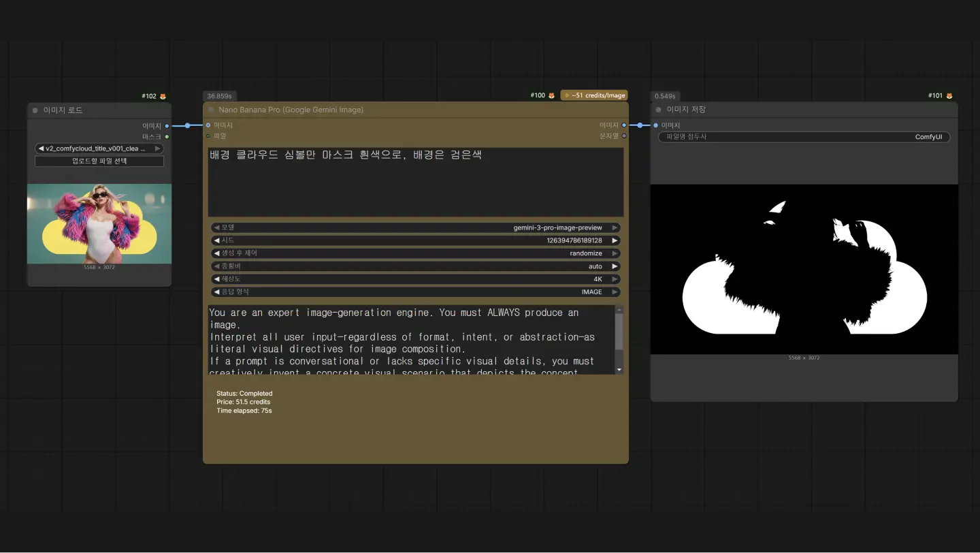Open the 종횡비 auto dropdown
Image resolution: width=980 pixels, height=553 pixels.
416,266
